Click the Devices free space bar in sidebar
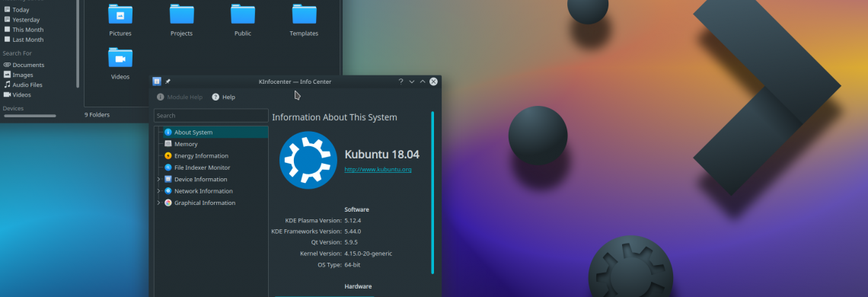Viewport: 868px width, 297px height. click(x=30, y=116)
